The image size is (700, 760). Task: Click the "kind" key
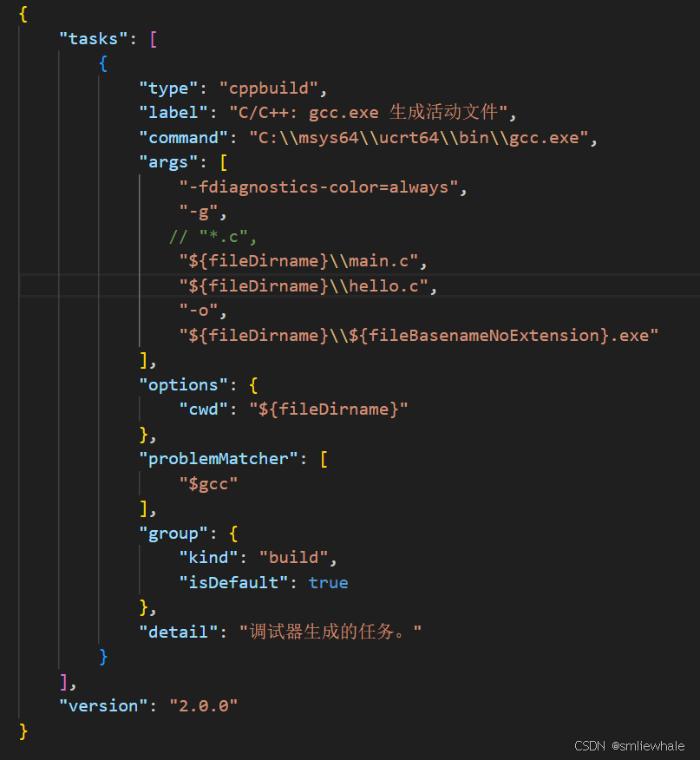[208, 557]
